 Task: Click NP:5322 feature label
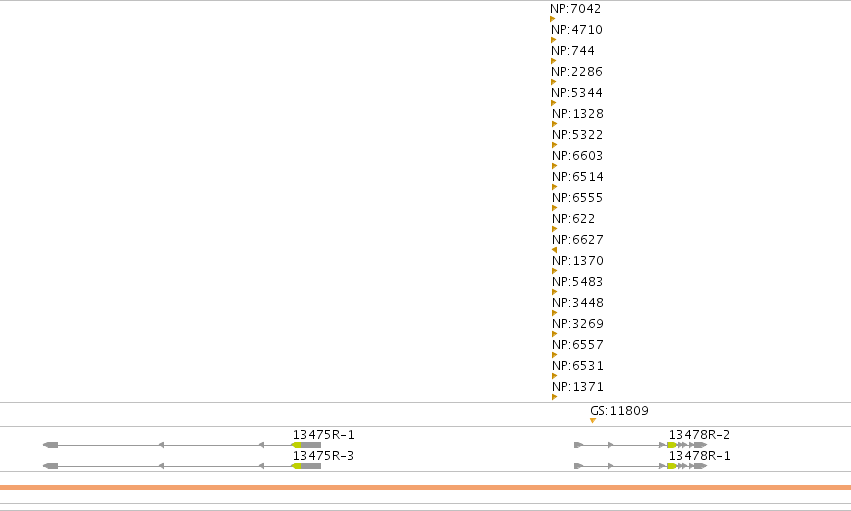point(578,135)
